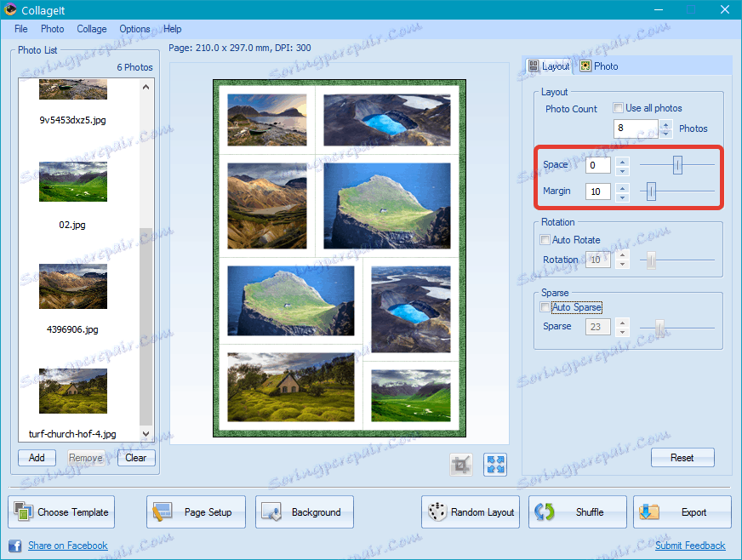Viewport: 742px width, 560px height.
Task: Open the Collage menu
Action: click(92, 29)
